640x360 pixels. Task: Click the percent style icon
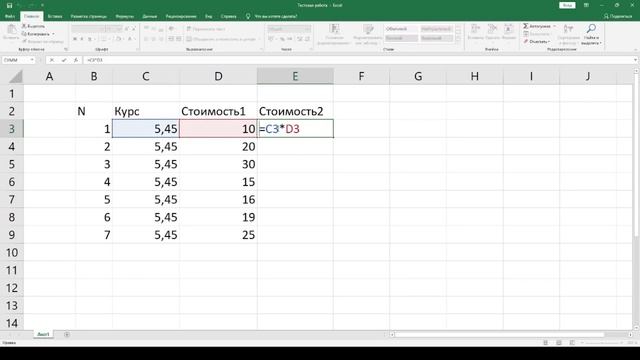pos(282,39)
